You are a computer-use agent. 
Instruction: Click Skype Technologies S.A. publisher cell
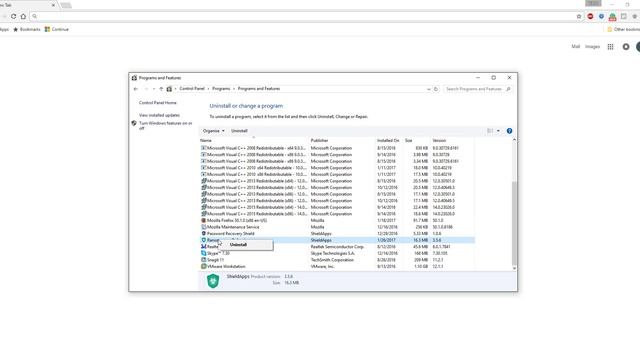pos(333,253)
